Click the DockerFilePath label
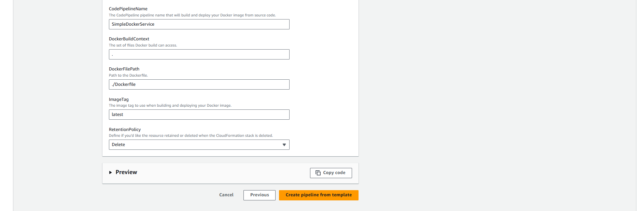This screenshot has width=644, height=211. [x=124, y=69]
